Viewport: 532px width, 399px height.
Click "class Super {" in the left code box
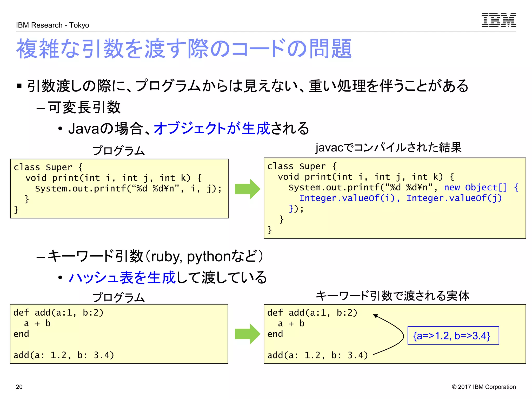tap(48, 167)
